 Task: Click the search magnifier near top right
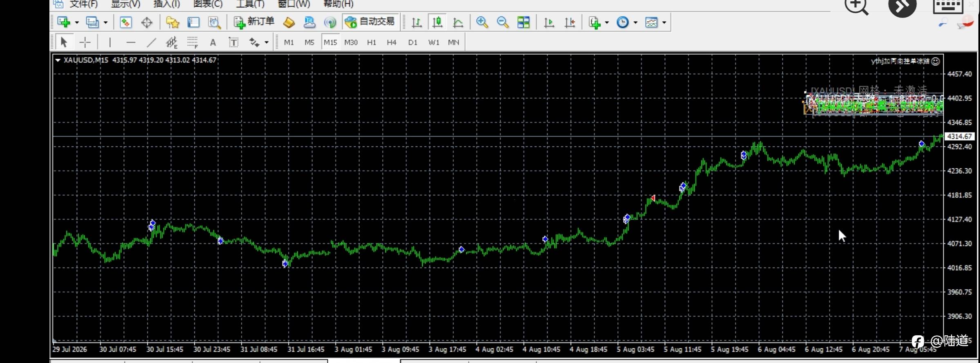click(x=942, y=23)
